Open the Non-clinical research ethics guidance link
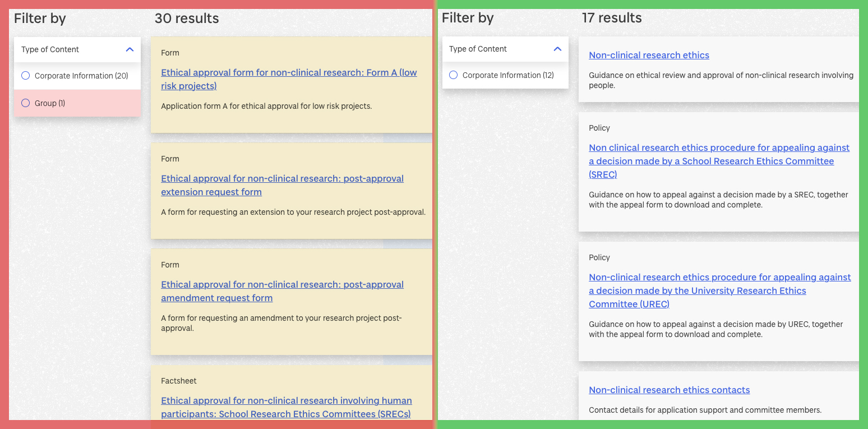 click(x=649, y=55)
